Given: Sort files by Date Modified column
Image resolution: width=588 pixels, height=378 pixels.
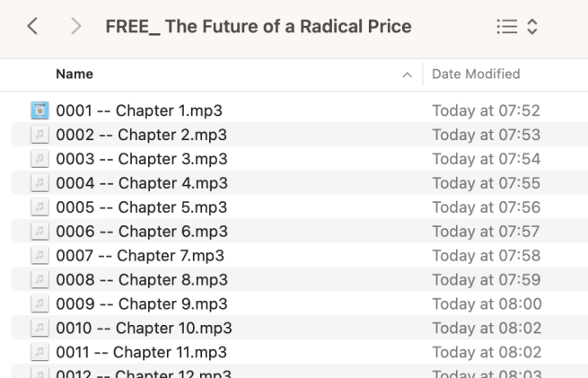Looking at the screenshot, I should point(476,74).
